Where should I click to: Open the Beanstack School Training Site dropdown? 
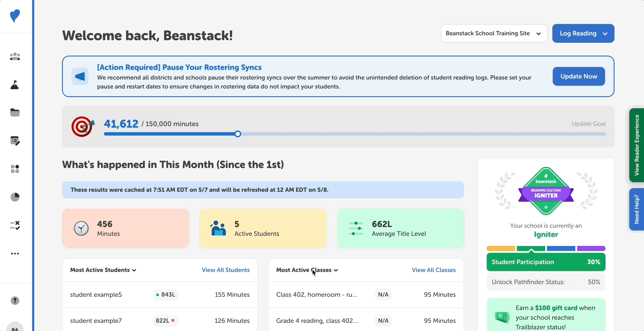click(x=494, y=33)
